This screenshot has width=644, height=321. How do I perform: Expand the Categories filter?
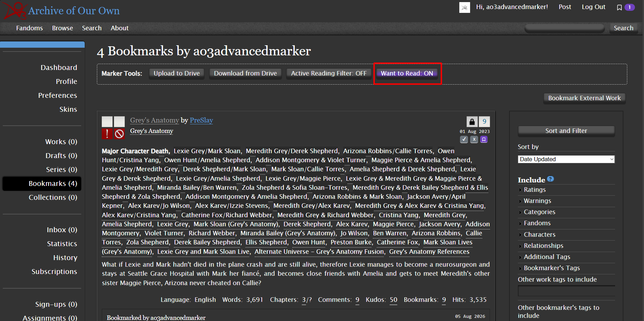coord(539,212)
